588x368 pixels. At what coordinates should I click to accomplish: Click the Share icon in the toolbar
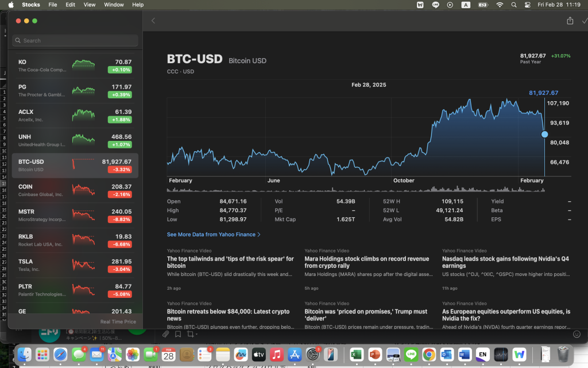[570, 20]
